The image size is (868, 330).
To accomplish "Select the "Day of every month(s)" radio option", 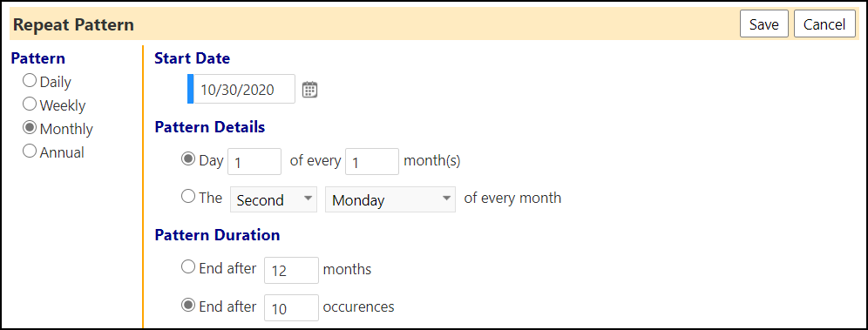I will [x=188, y=159].
